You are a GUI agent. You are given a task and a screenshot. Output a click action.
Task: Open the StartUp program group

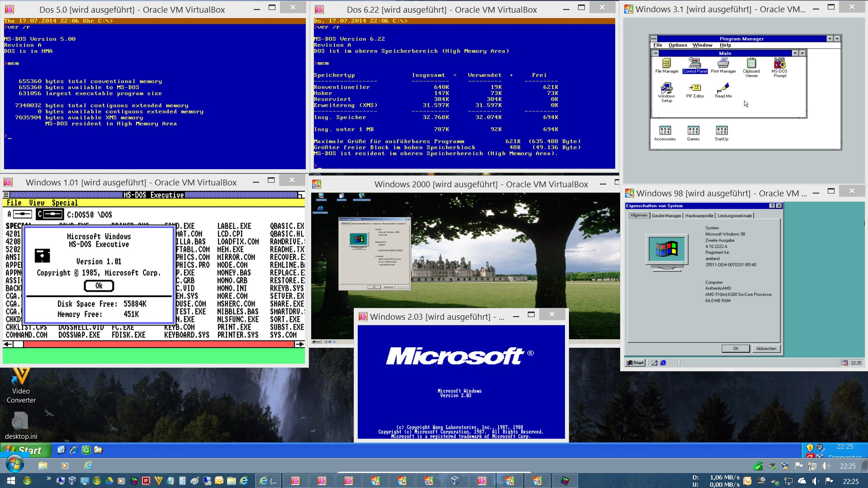pyautogui.click(x=721, y=133)
